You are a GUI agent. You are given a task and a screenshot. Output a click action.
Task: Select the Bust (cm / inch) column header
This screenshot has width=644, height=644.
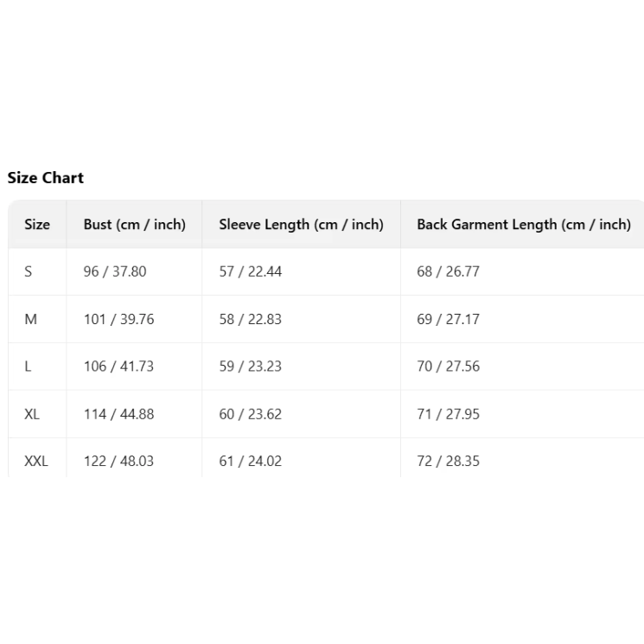[x=134, y=225]
